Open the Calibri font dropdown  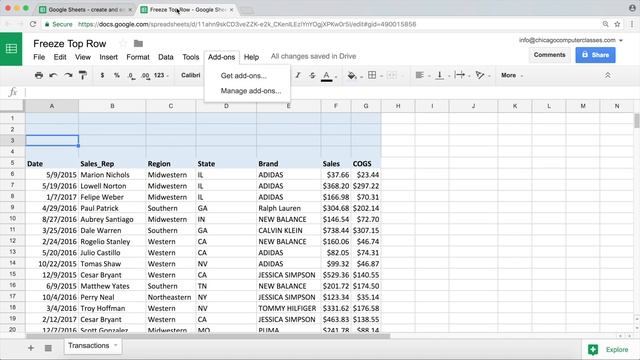(191, 75)
